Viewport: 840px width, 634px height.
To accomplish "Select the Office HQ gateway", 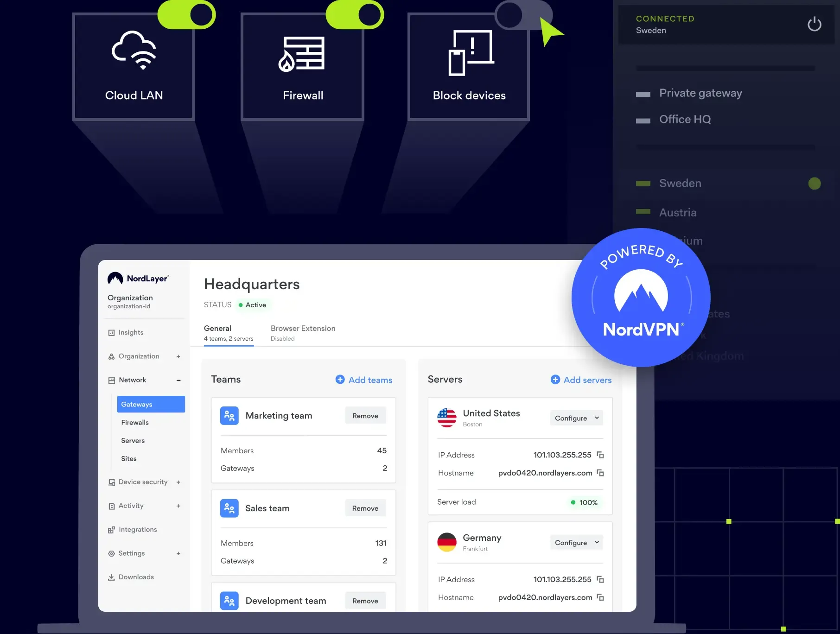I will click(x=685, y=120).
